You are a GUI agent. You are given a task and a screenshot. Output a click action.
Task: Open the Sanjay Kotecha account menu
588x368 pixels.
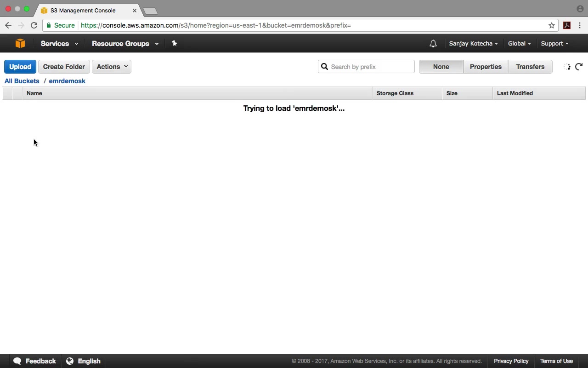click(x=474, y=44)
